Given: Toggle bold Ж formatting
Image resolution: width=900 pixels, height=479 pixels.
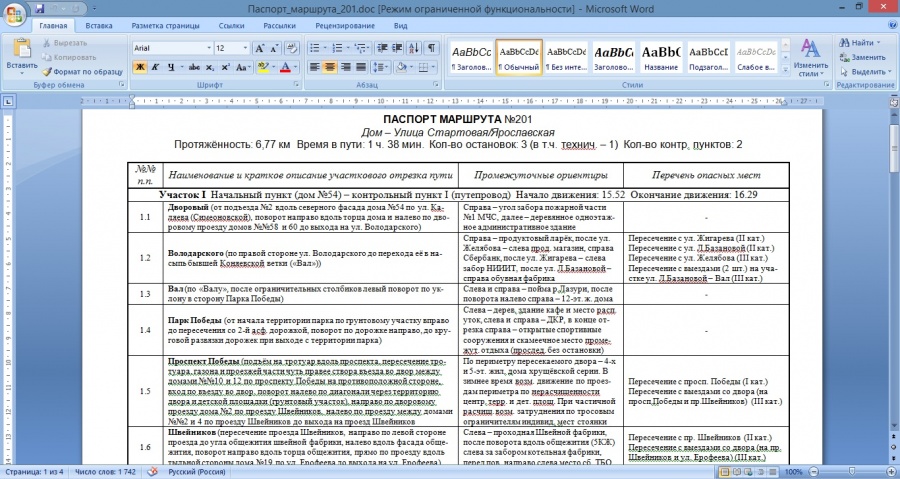Looking at the screenshot, I should pos(139,67).
